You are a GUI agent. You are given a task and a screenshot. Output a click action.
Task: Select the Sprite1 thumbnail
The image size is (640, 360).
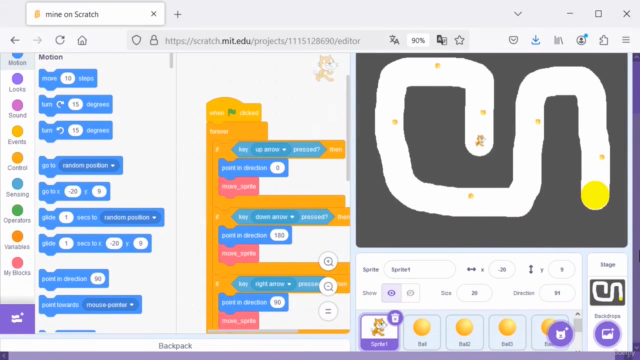coord(379,332)
